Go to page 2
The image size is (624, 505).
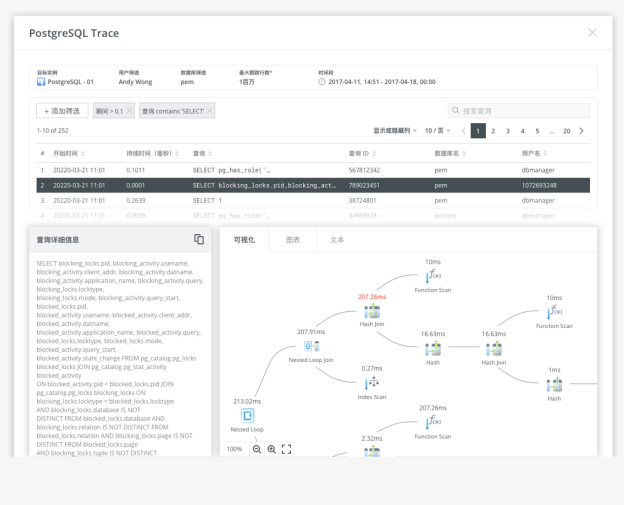(x=493, y=131)
